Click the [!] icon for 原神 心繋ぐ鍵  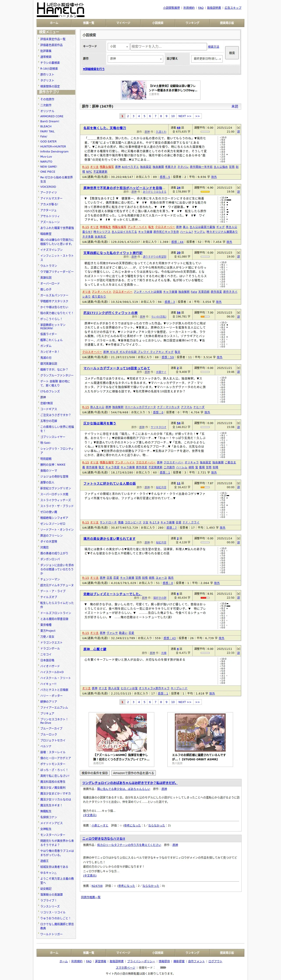[238, 649]
